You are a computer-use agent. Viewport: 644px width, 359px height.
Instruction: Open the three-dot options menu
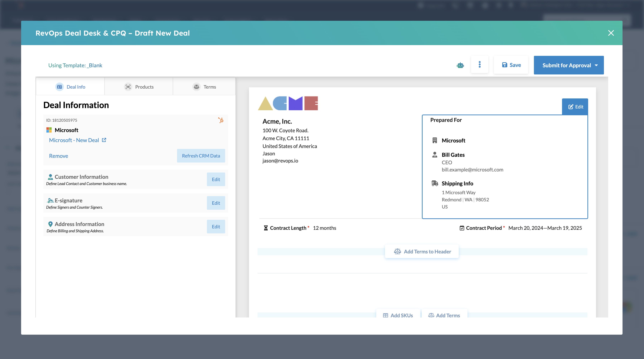tap(480, 64)
